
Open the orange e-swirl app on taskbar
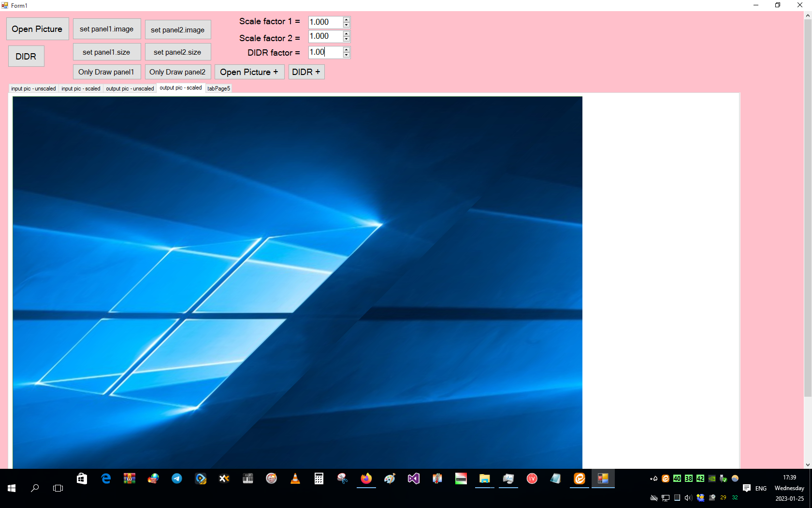tap(580, 479)
